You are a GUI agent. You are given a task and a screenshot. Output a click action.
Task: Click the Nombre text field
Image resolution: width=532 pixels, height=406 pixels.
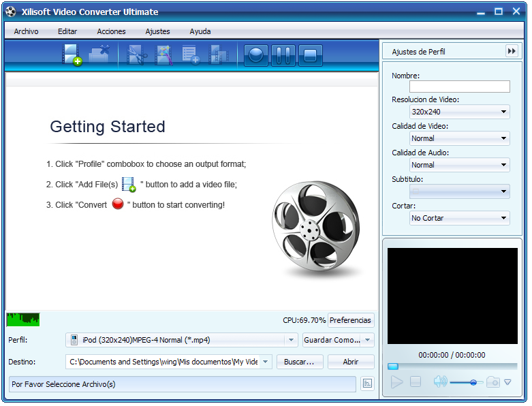pyautogui.click(x=459, y=87)
